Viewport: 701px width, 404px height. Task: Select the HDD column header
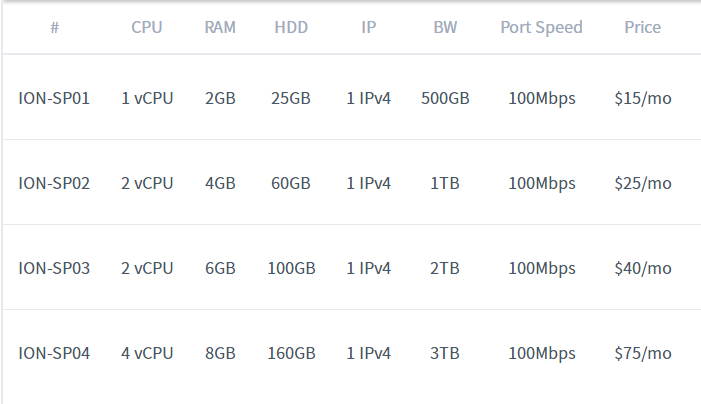(x=291, y=27)
